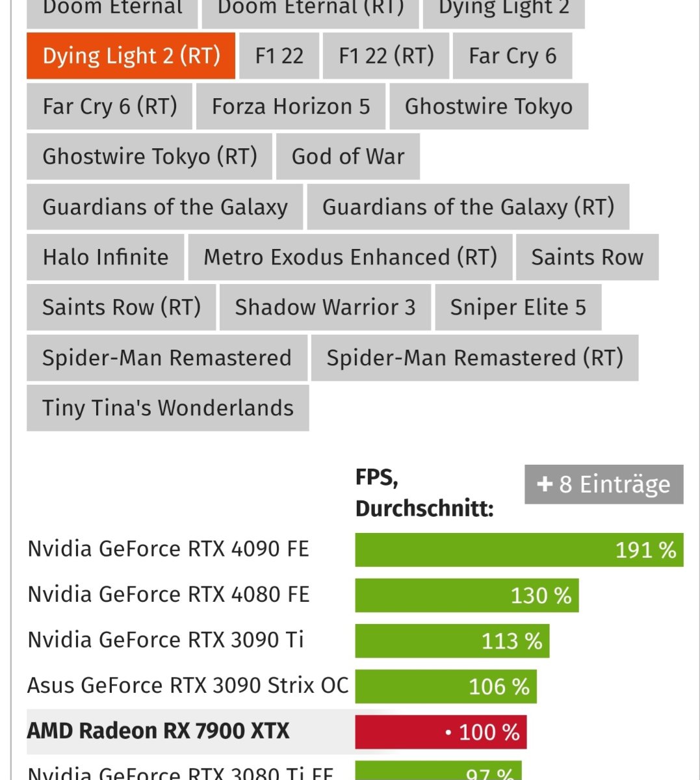Click the red 100 % bar for RX 7900 XTX
Screen dimensions: 700x780
pyautogui.click(x=441, y=732)
